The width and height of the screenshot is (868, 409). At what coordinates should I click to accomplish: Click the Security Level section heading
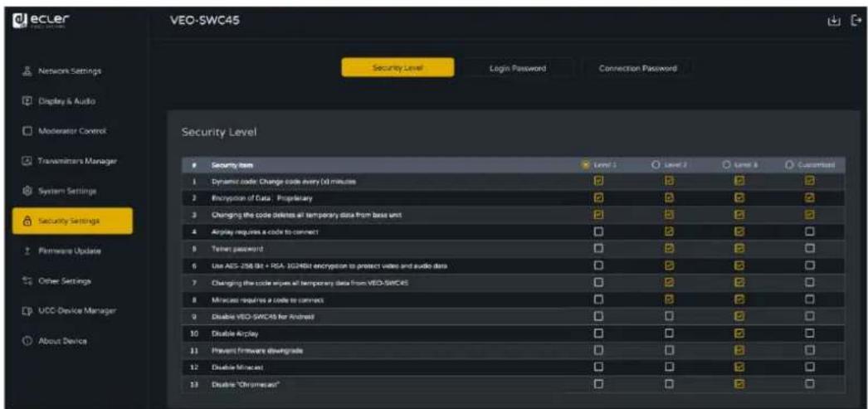point(219,133)
